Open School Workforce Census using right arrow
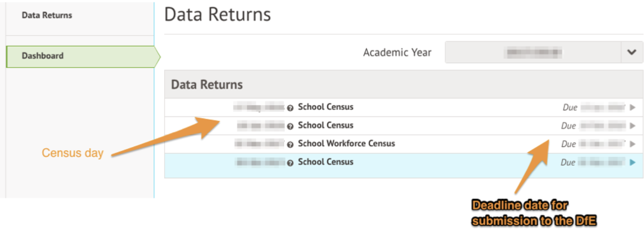 (633, 144)
